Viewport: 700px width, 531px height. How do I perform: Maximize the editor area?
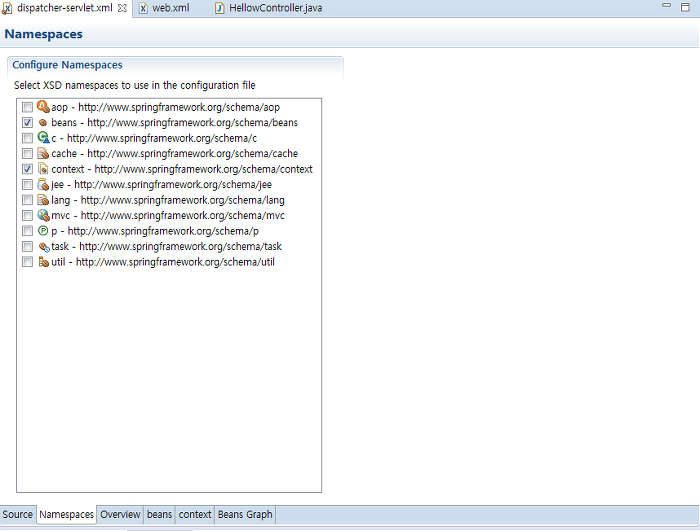click(685, 7)
